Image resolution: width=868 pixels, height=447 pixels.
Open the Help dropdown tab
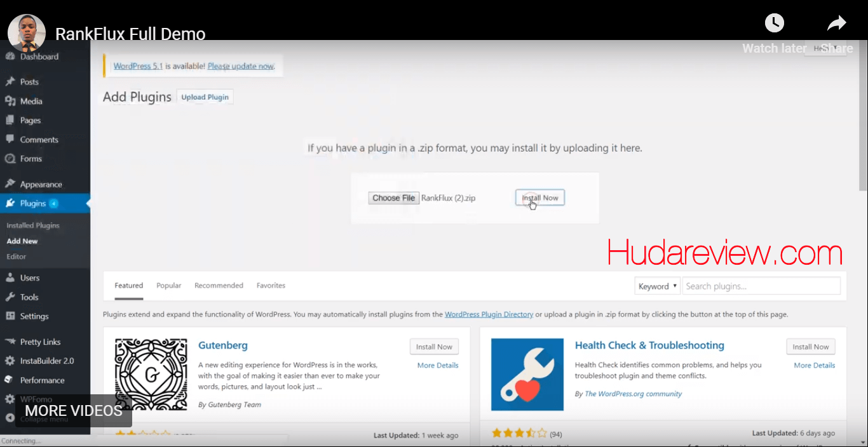[x=825, y=48]
